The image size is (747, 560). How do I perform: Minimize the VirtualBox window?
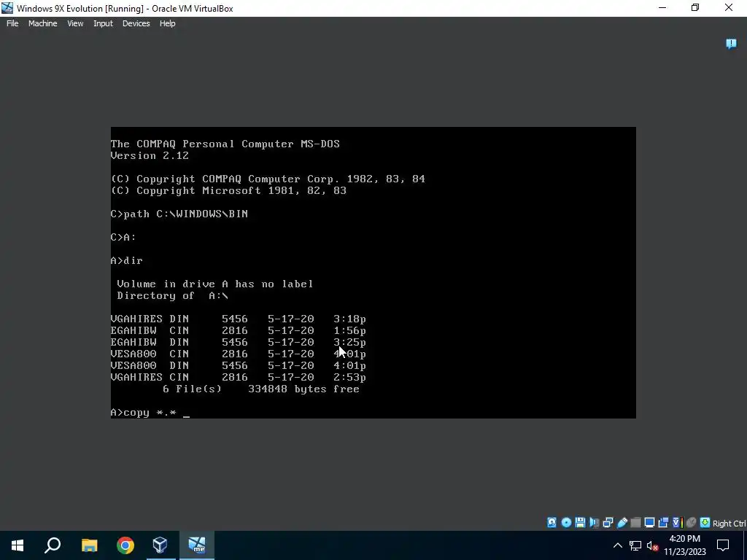(662, 8)
